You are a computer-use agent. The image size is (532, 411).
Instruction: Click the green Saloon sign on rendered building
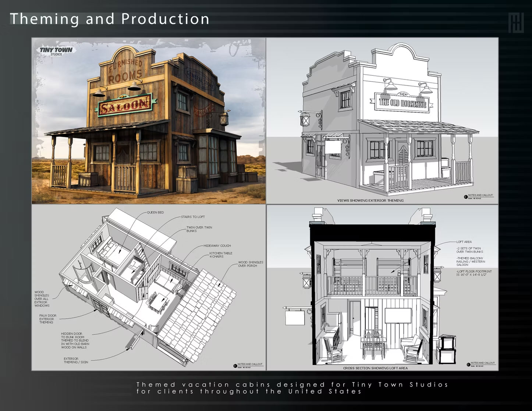[x=124, y=104]
